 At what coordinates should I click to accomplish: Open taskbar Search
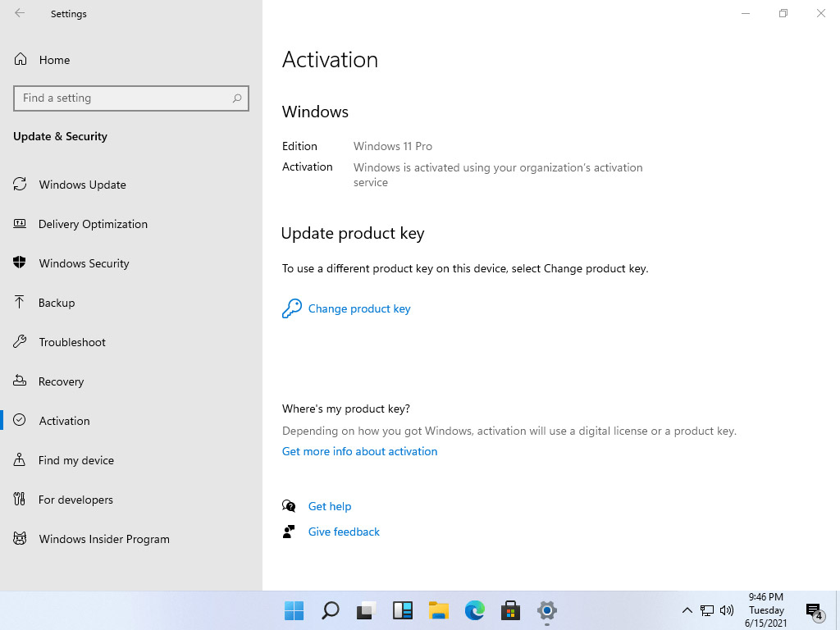click(x=330, y=610)
